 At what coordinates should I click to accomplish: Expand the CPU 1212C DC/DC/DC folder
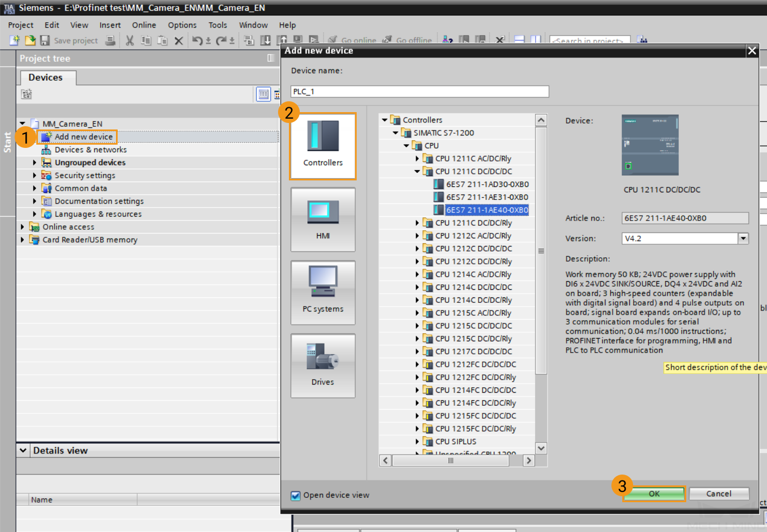[417, 249]
